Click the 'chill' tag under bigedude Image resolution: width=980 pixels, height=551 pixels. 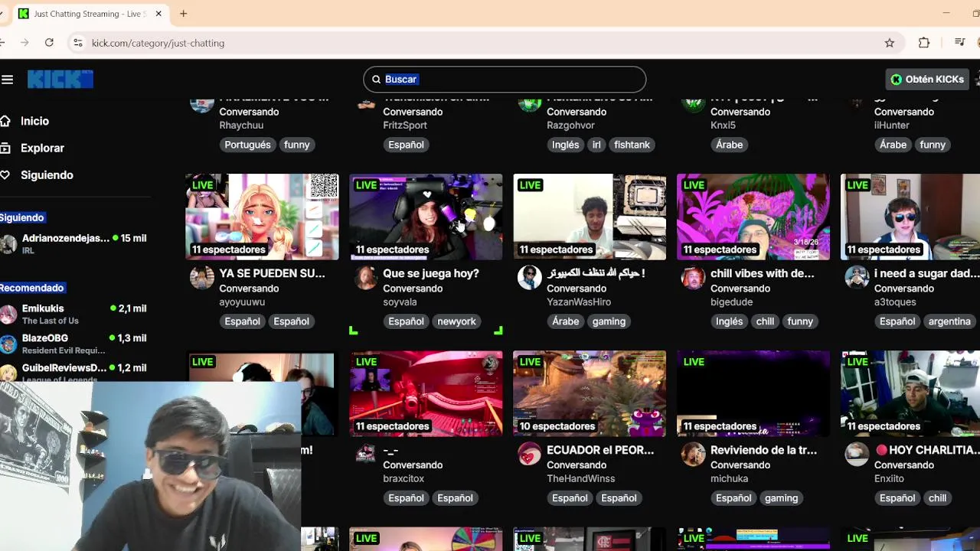(x=765, y=321)
